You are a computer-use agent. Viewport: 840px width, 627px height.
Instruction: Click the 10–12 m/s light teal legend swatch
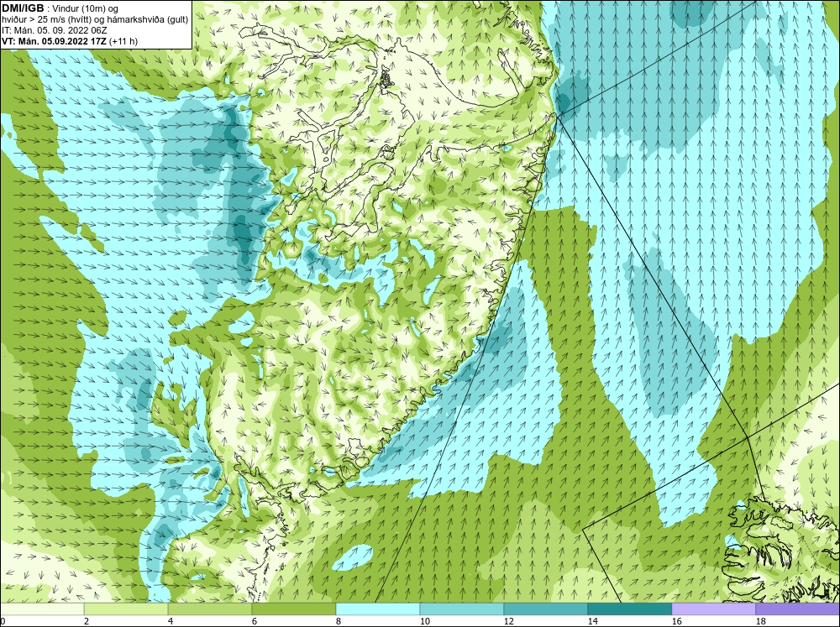(x=462, y=609)
